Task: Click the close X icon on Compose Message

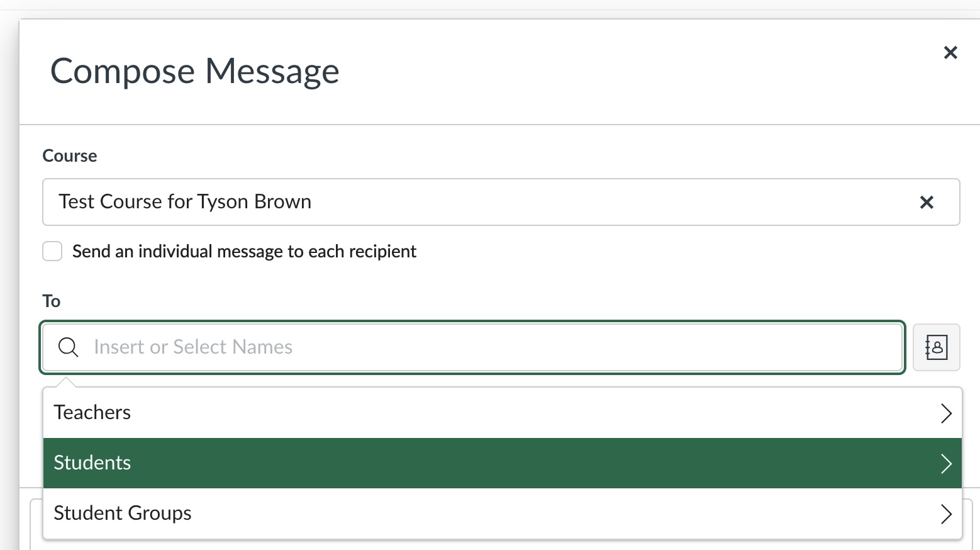Action: pyautogui.click(x=950, y=53)
